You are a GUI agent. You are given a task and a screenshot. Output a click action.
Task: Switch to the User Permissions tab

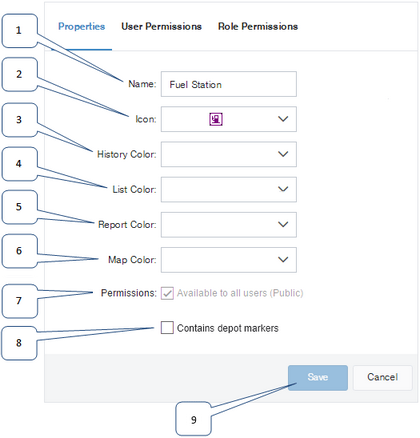[x=161, y=26]
